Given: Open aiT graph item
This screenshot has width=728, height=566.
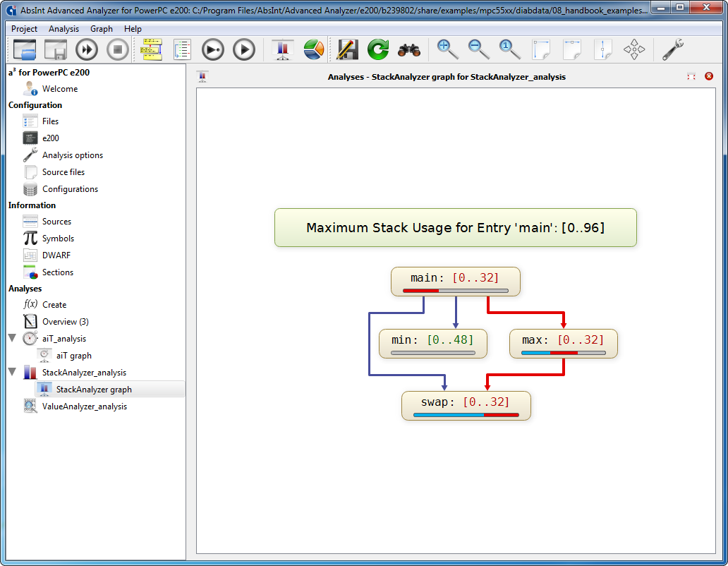Looking at the screenshot, I should [x=74, y=356].
